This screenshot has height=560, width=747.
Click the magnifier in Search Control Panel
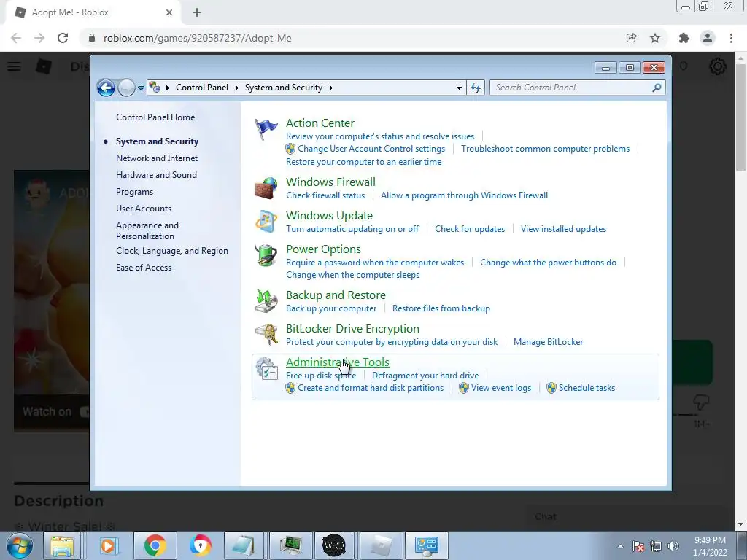pos(657,87)
